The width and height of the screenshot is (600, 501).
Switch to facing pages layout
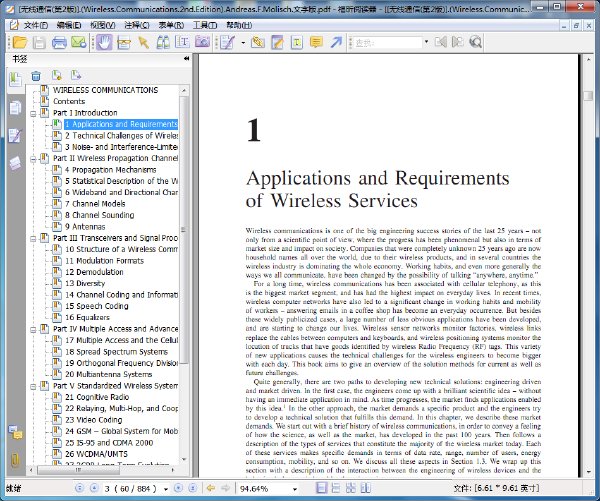coord(365,488)
